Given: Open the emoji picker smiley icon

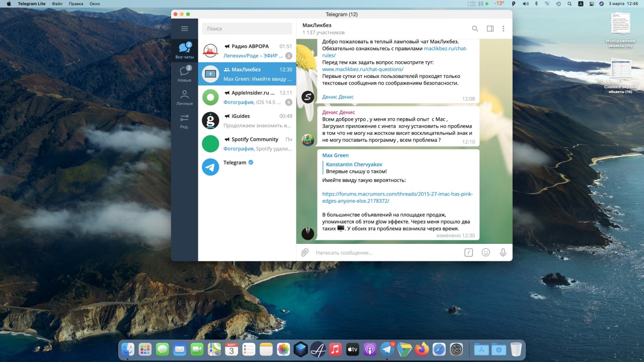Looking at the screenshot, I should tap(486, 252).
